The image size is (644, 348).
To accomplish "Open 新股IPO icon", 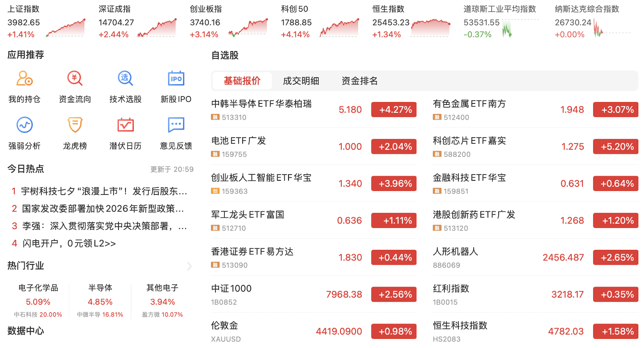I will pos(176,78).
